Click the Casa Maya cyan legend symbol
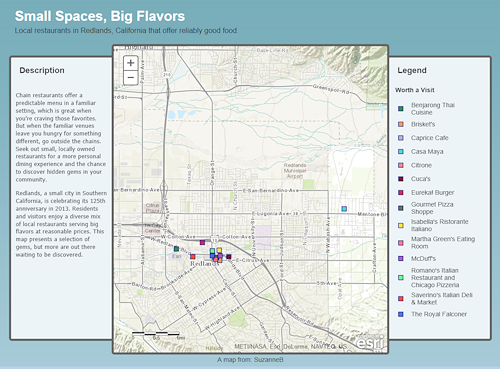Image resolution: width=500 pixels, height=369 pixels. point(401,152)
